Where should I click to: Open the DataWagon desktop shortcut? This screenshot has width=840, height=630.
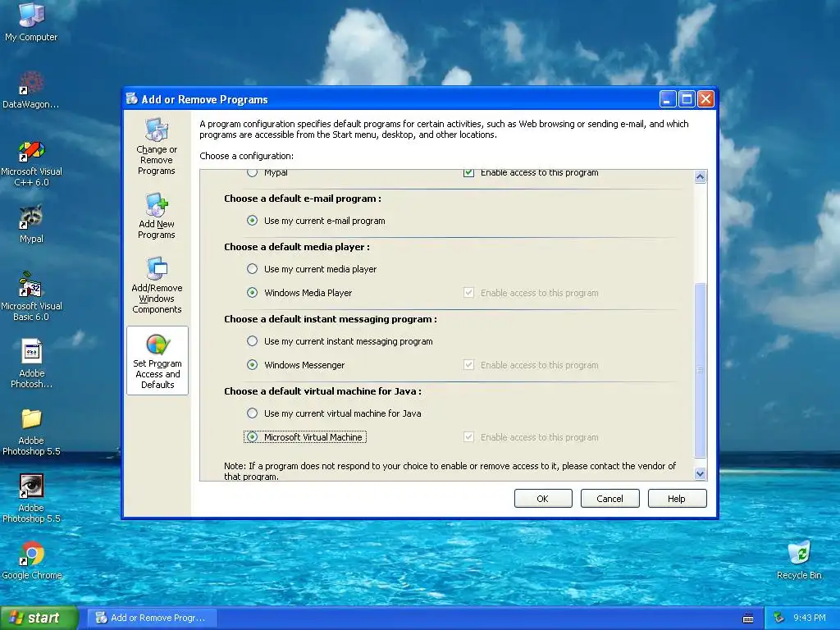point(31,89)
